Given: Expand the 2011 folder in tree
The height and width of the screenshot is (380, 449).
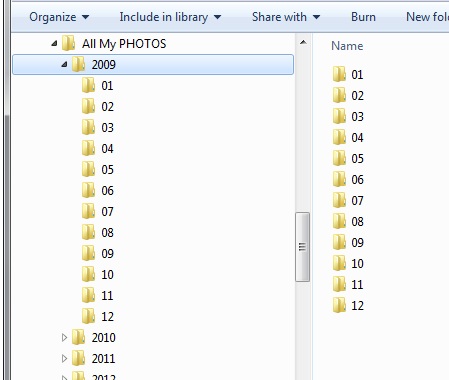Looking at the screenshot, I should click(x=64, y=359).
